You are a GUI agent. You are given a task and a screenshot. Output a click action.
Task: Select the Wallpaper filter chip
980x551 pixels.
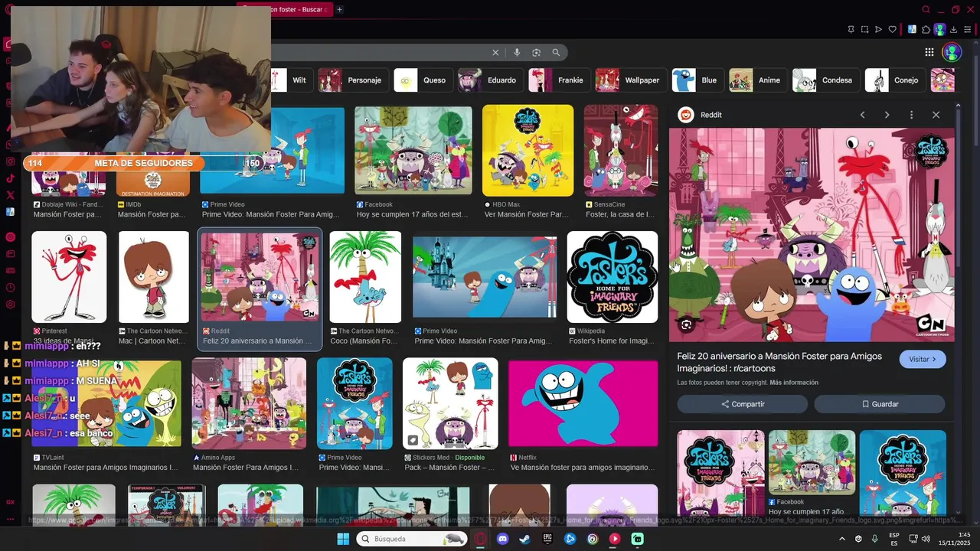pos(631,80)
